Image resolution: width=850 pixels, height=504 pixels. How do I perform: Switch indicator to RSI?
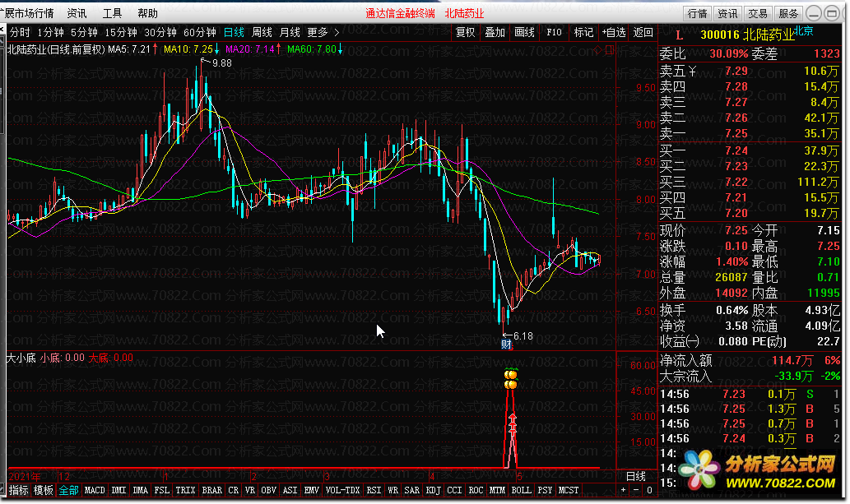pos(374,490)
